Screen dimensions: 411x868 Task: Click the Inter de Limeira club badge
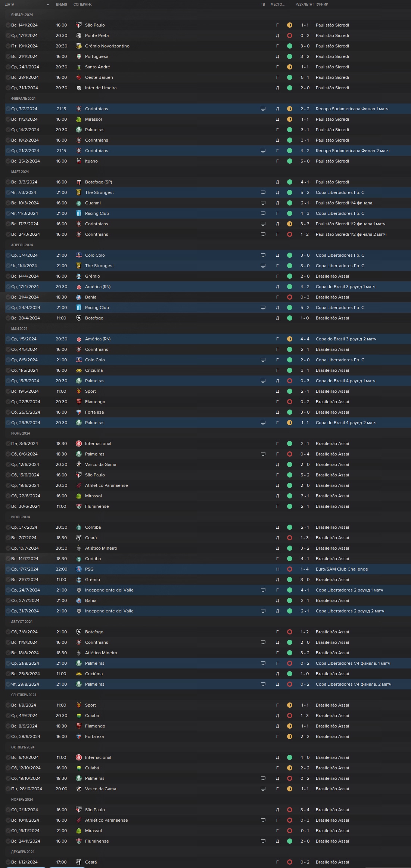79,88
